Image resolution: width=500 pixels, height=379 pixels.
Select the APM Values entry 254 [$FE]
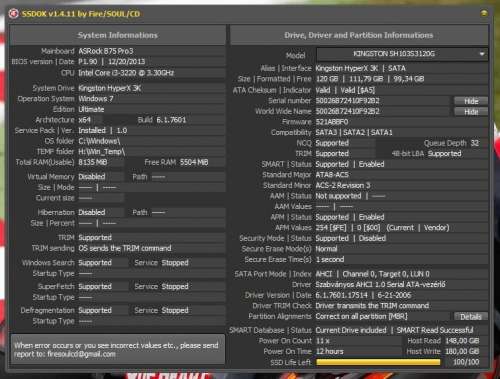[331, 228]
